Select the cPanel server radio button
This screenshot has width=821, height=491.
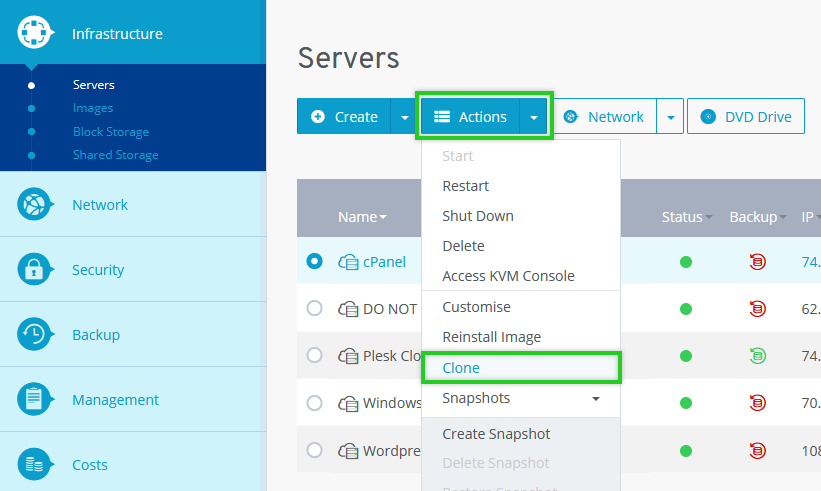pyautogui.click(x=315, y=262)
